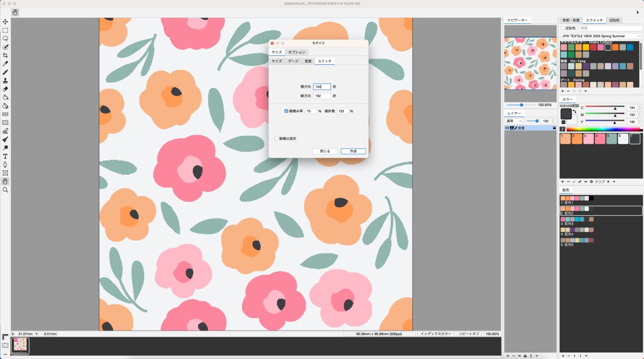Click the 縦方向 stitch count field
The height and width of the screenshot is (359, 644).
[322, 96]
